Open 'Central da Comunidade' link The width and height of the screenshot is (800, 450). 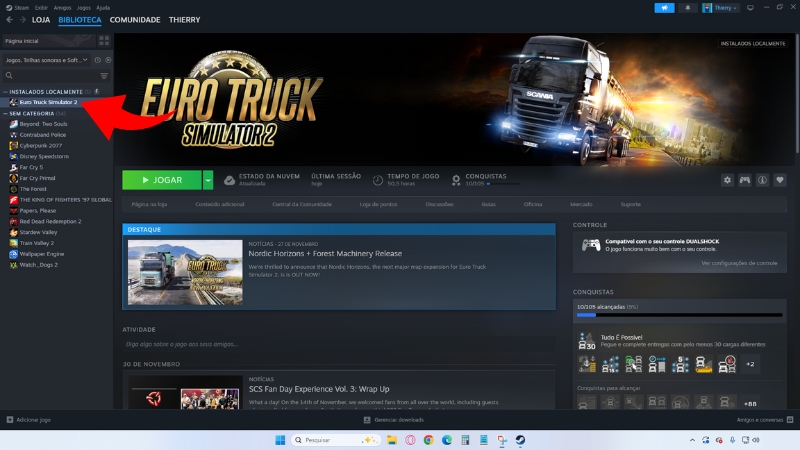[x=302, y=204]
